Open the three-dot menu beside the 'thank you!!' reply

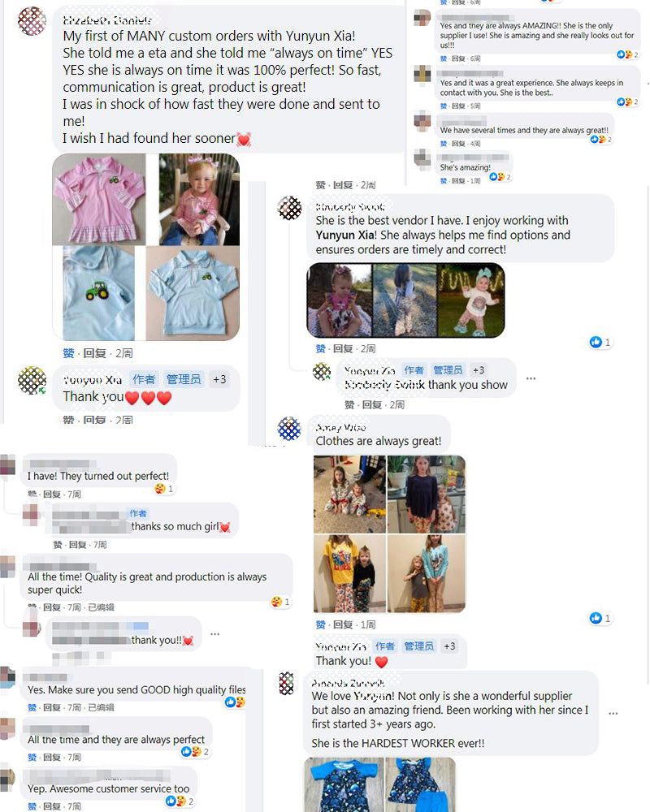(214, 634)
